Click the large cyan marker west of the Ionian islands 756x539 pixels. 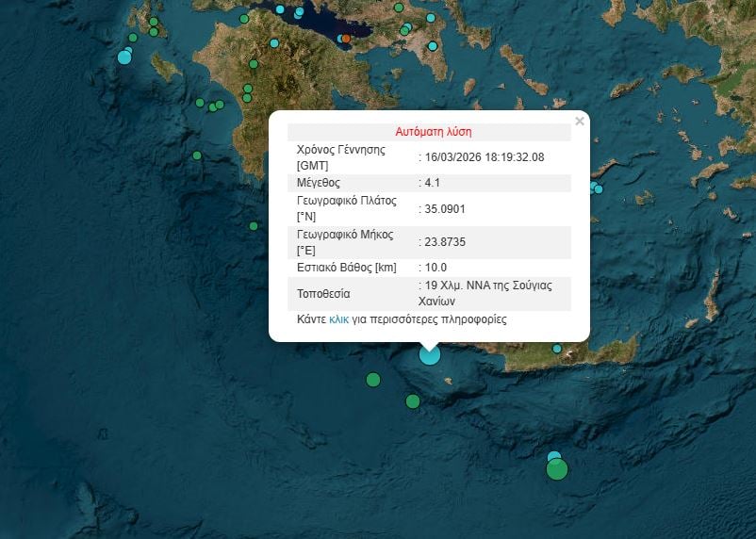tap(124, 57)
